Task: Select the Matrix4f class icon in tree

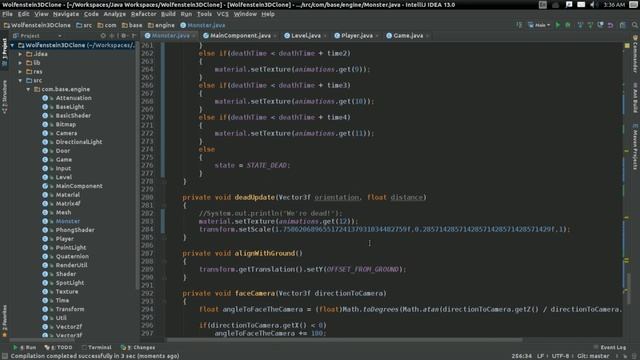Action: coord(45,204)
